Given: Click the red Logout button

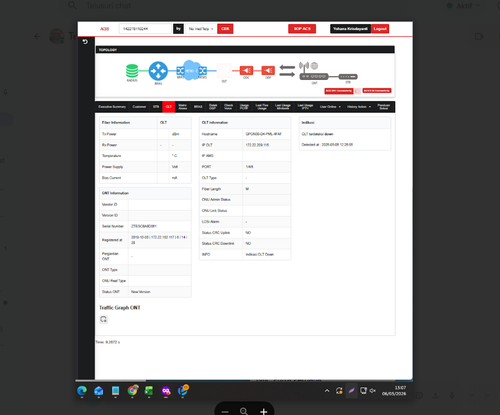Looking at the screenshot, I should 380,29.
